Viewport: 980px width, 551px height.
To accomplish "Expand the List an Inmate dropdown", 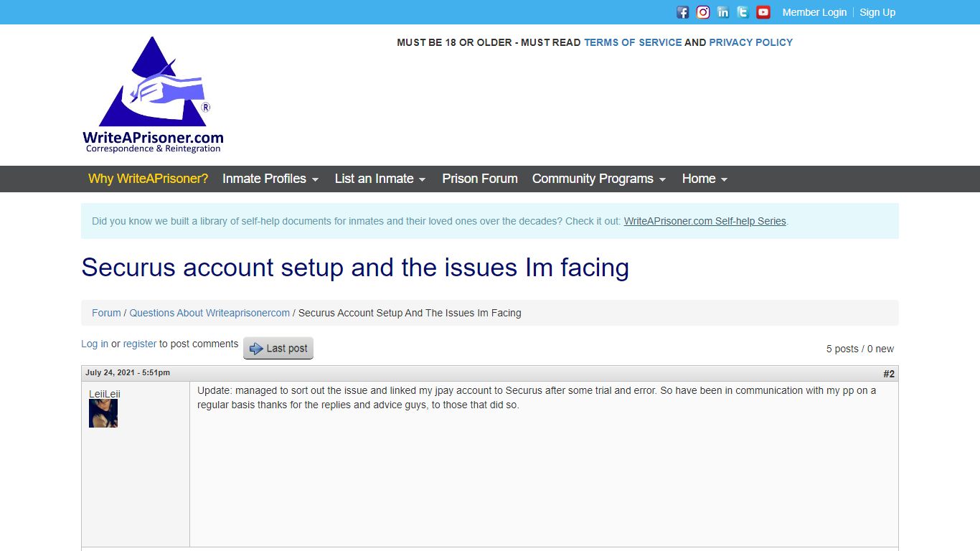I will point(380,179).
